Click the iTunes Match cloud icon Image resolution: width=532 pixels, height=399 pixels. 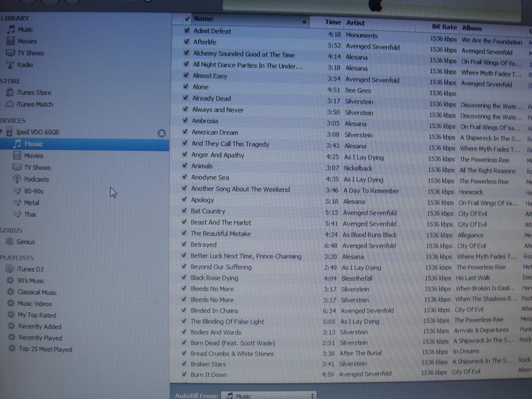point(9,105)
